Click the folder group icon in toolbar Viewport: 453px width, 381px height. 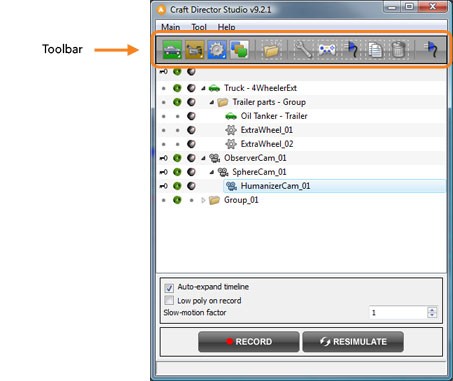click(x=271, y=50)
